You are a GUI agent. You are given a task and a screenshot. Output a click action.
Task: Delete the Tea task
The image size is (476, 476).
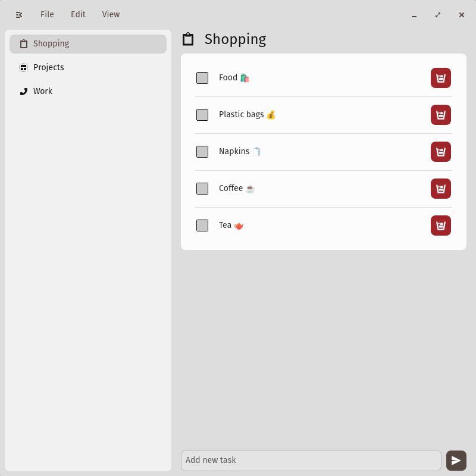[x=441, y=226]
